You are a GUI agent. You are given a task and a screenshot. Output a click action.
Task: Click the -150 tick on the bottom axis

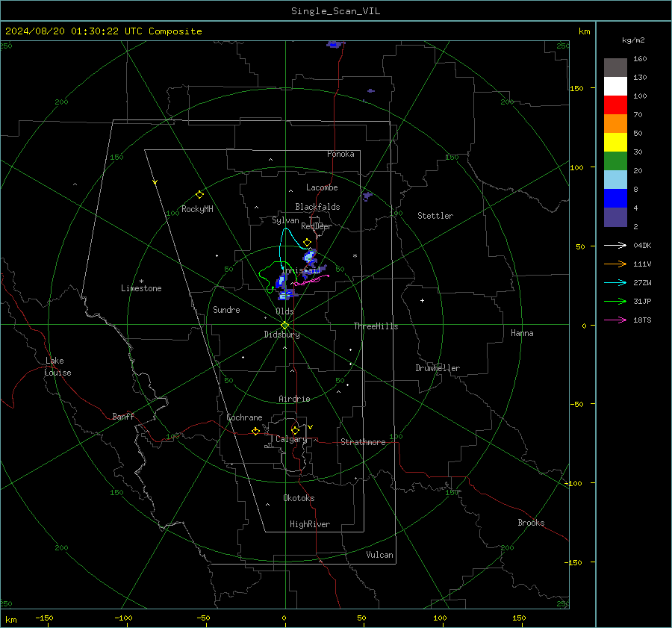pos(44,618)
